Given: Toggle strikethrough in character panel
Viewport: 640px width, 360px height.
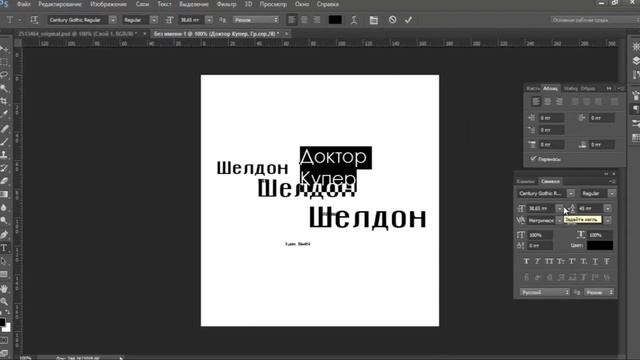Looking at the screenshot, I should pos(607,261).
